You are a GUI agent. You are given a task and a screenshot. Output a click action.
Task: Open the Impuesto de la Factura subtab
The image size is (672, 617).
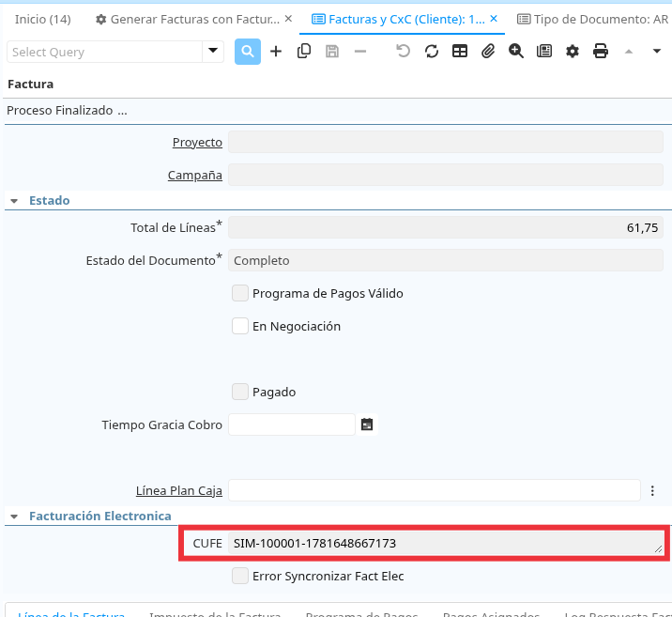tap(215, 614)
